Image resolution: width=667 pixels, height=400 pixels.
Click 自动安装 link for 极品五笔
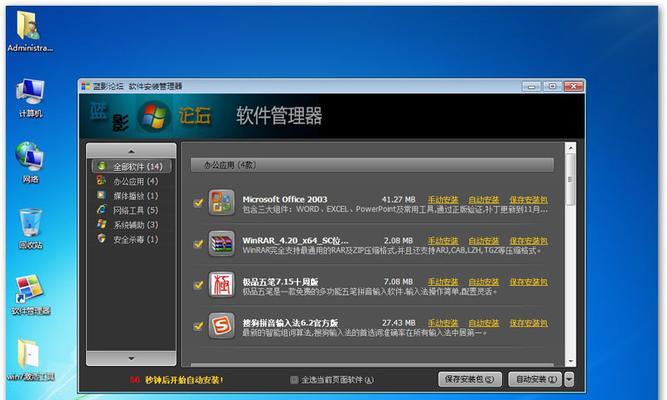point(484,282)
